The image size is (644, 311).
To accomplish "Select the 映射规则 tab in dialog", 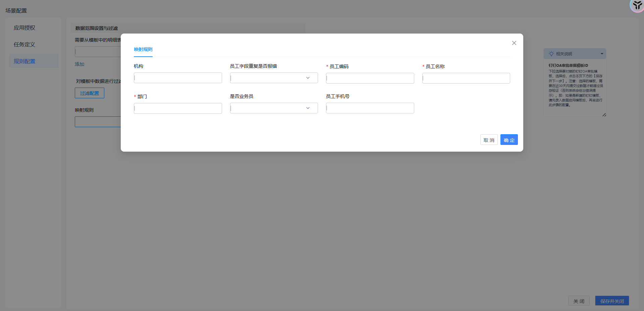I will (143, 49).
